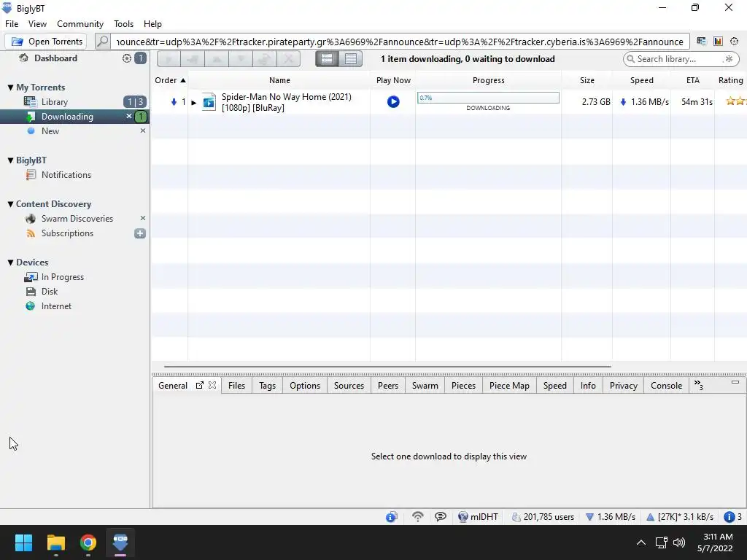
Task: Select In Progress under Devices
Action: point(63,277)
